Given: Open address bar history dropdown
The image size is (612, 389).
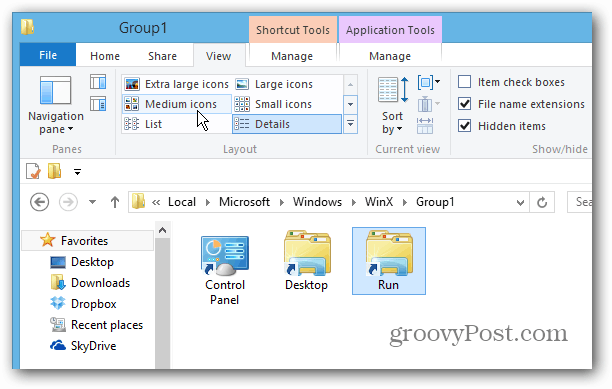Looking at the screenshot, I should coord(520,202).
